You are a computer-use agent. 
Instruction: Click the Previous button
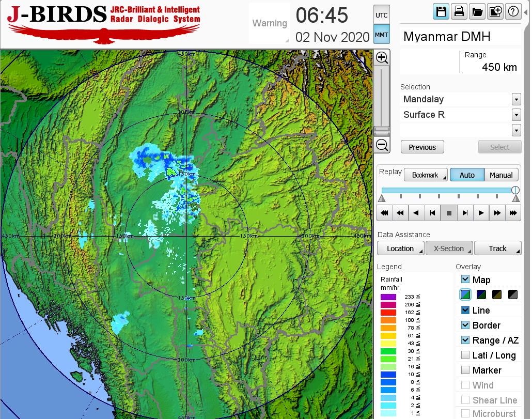pyautogui.click(x=422, y=147)
